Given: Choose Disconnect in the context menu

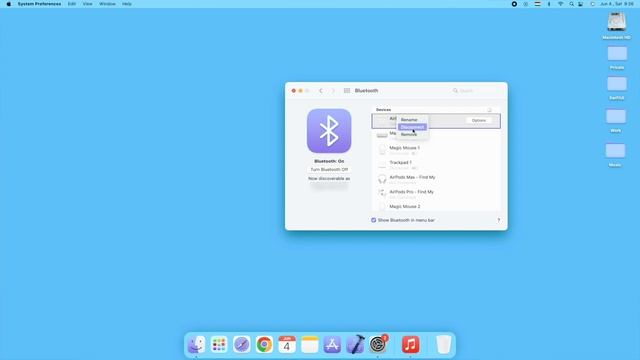Looking at the screenshot, I should (x=412, y=127).
